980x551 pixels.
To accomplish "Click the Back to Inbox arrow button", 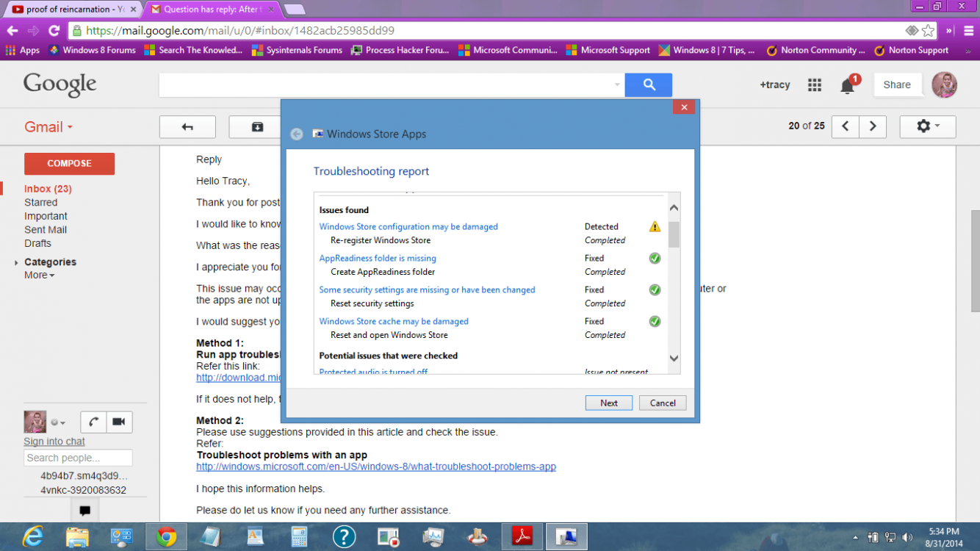I will (187, 126).
